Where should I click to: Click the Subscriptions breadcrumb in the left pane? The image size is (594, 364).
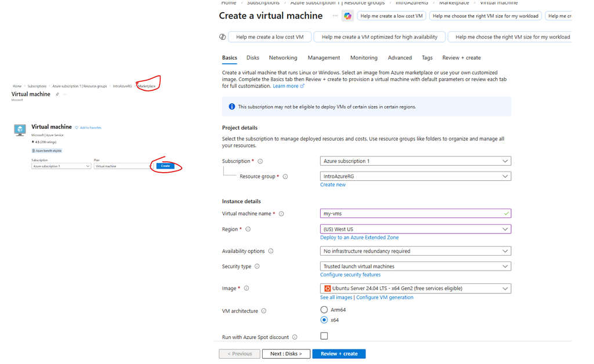click(37, 86)
